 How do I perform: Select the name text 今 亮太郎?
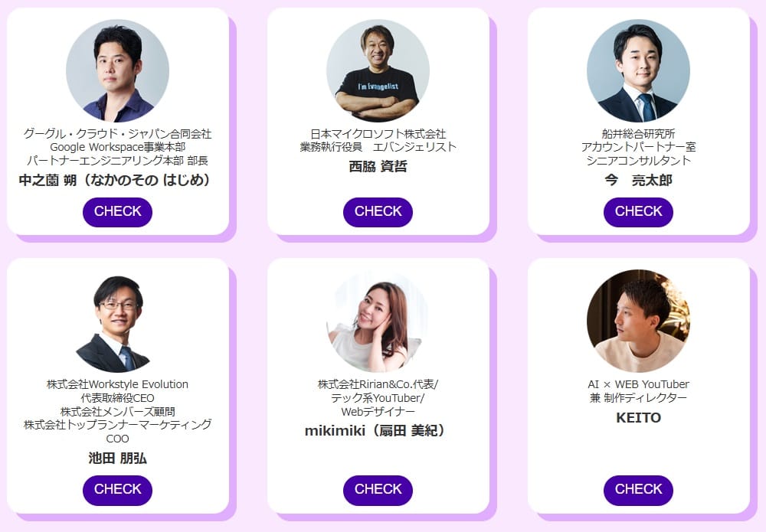coord(638,181)
